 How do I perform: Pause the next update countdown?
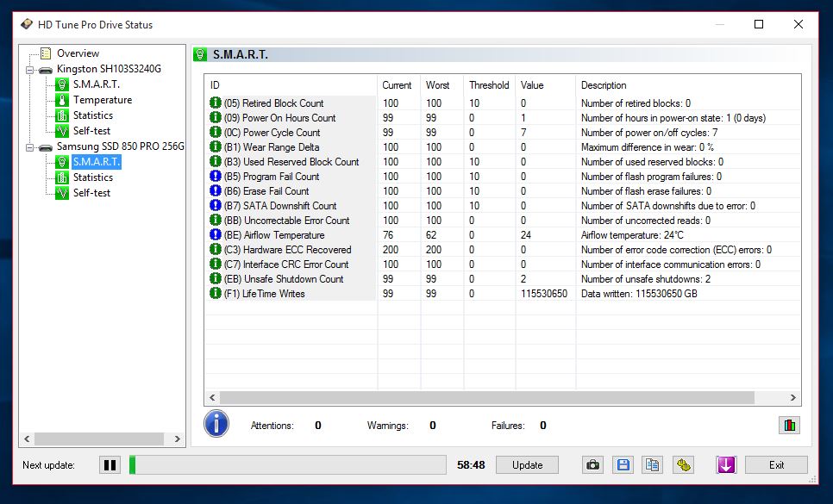coord(110,465)
